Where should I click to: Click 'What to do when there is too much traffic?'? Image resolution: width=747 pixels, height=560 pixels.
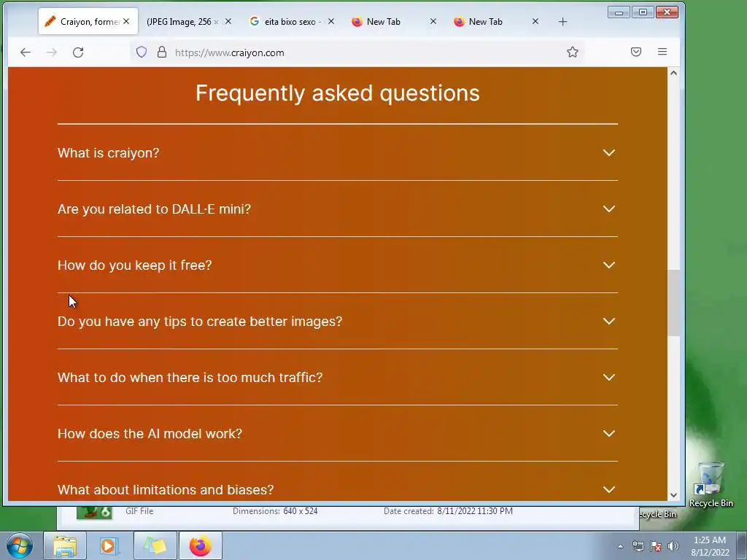[190, 378]
